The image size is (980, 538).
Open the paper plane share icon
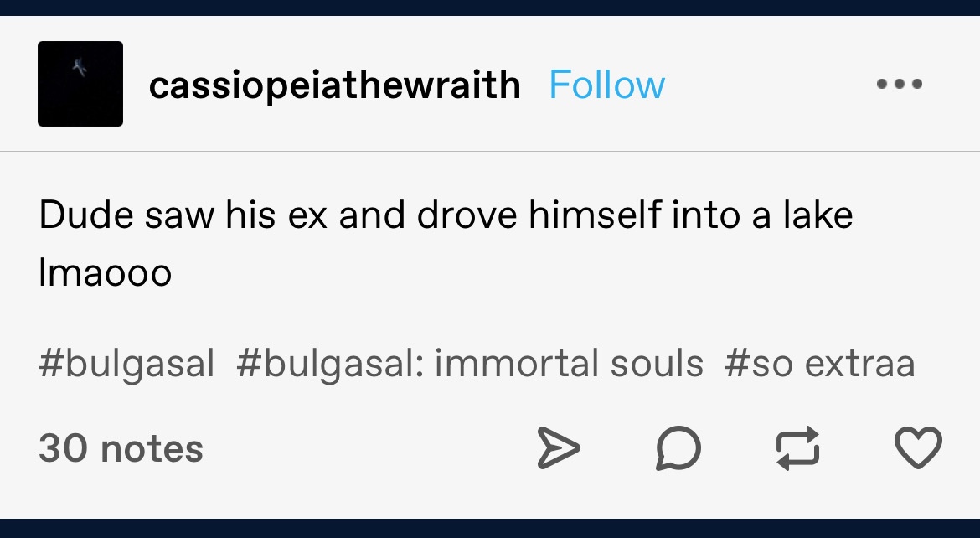[x=557, y=447]
